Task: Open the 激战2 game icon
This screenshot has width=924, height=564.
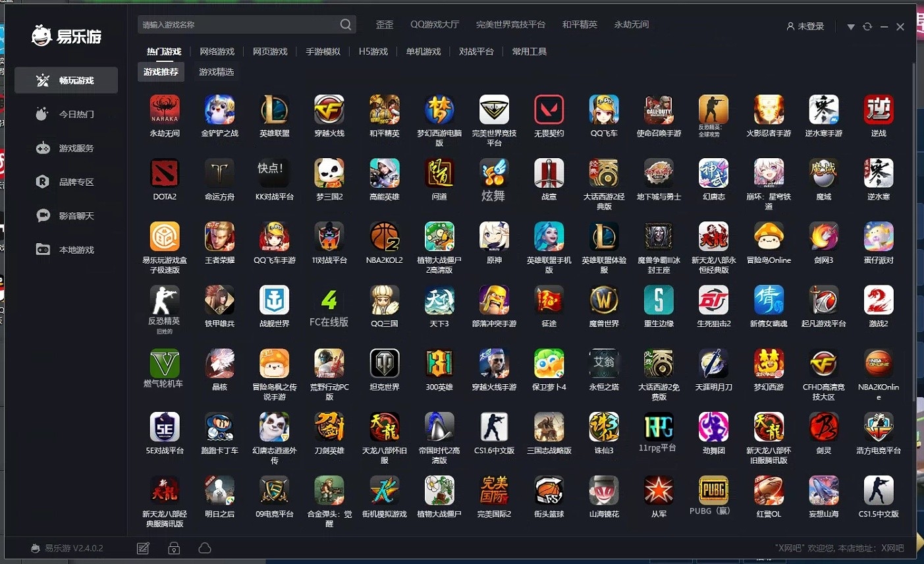Action: point(879,300)
